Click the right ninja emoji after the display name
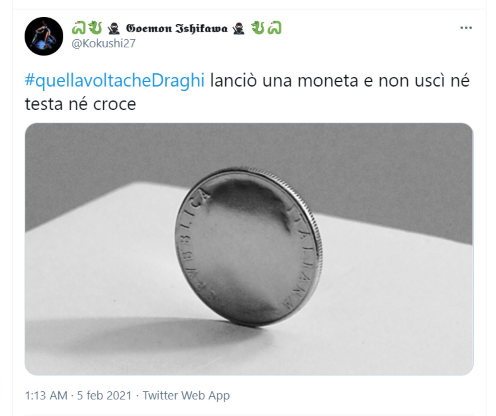496x416 pixels. click(239, 29)
